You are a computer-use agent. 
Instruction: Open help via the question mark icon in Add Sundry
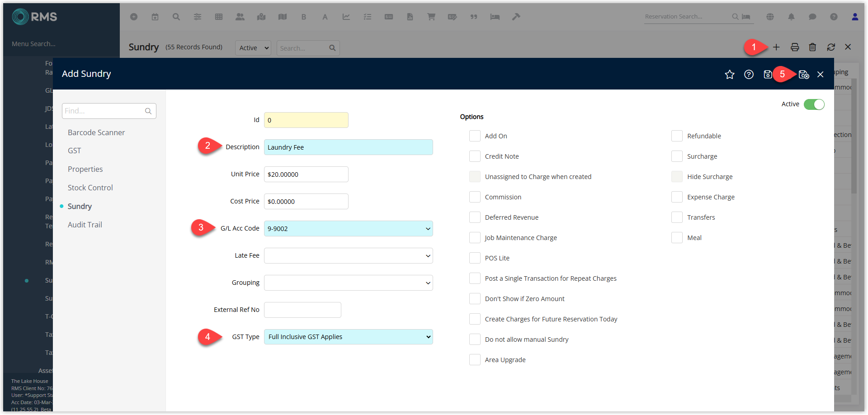pos(749,75)
